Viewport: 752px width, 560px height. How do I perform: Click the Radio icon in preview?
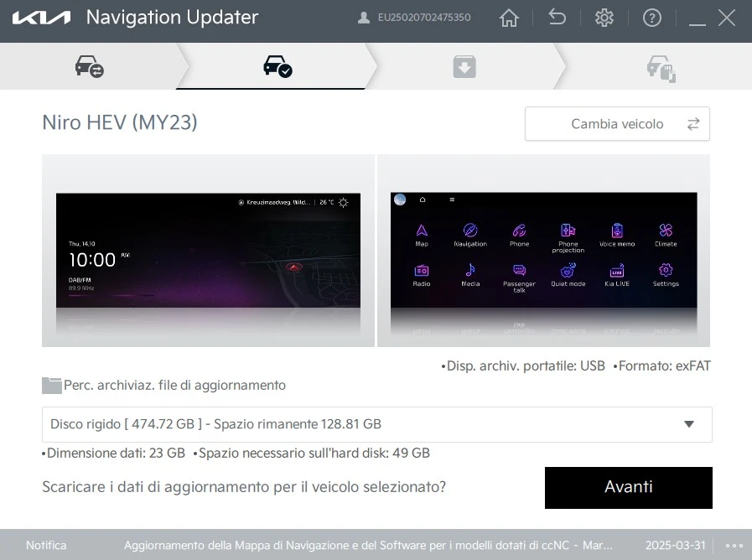point(421,275)
